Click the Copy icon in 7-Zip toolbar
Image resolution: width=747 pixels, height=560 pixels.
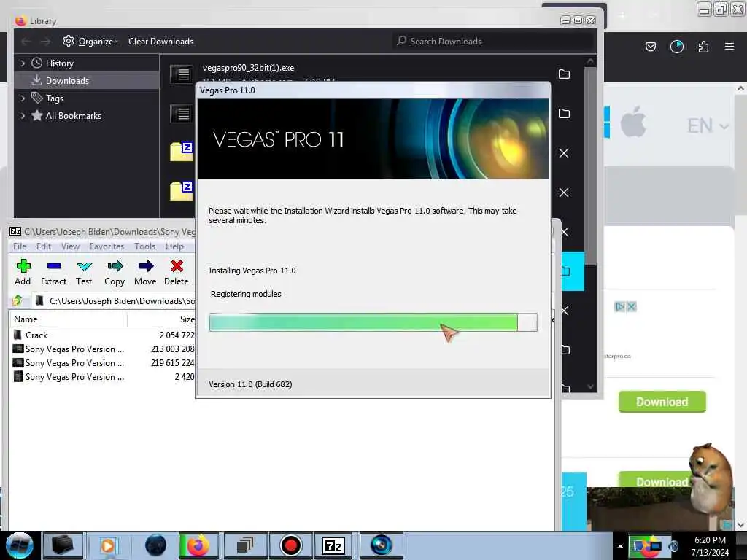[x=115, y=266]
